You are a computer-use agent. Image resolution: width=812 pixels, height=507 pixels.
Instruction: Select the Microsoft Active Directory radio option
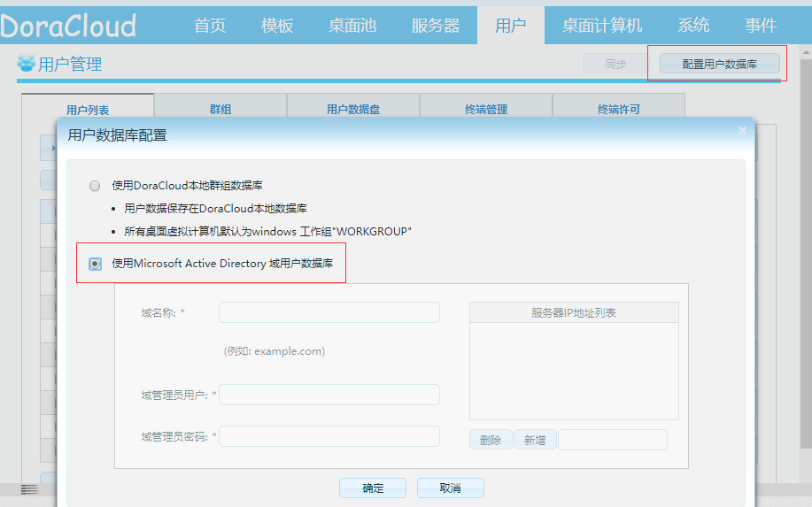click(95, 264)
